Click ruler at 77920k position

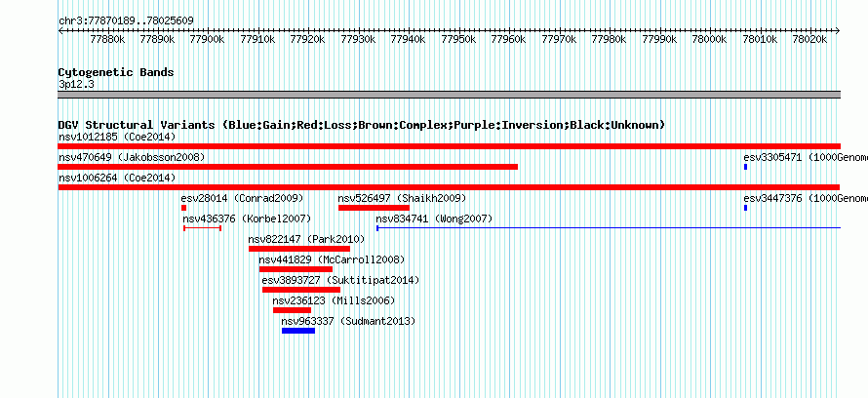coord(308,39)
